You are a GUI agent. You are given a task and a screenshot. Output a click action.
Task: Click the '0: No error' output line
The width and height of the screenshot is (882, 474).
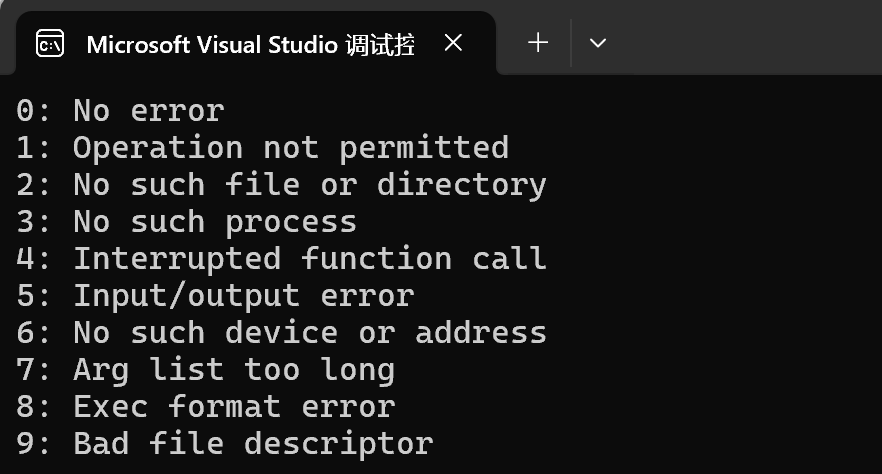click(120, 110)
